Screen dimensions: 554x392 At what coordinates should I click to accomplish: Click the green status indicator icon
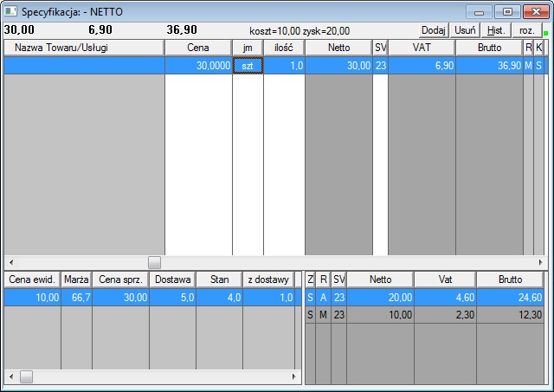(545, 34)
